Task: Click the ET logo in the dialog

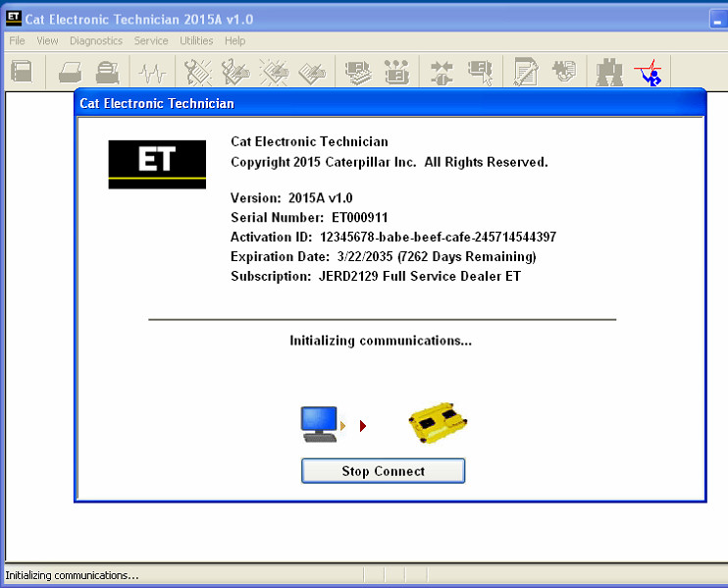Action: pyautogui.click(x=157, y=164)
